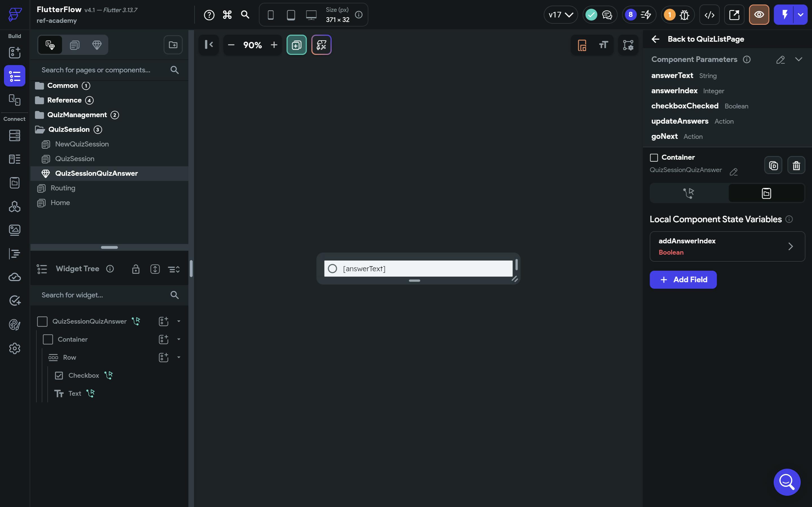Collapse the Component Parameters section
The height and width of the screenshot is (507, 812).
[x=798, y=59]
